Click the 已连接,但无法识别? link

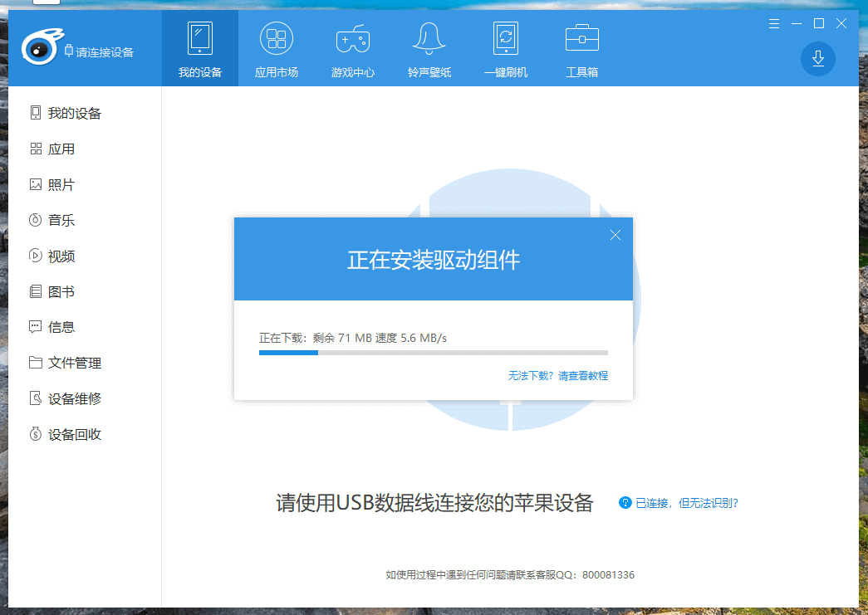pos(686,503)
